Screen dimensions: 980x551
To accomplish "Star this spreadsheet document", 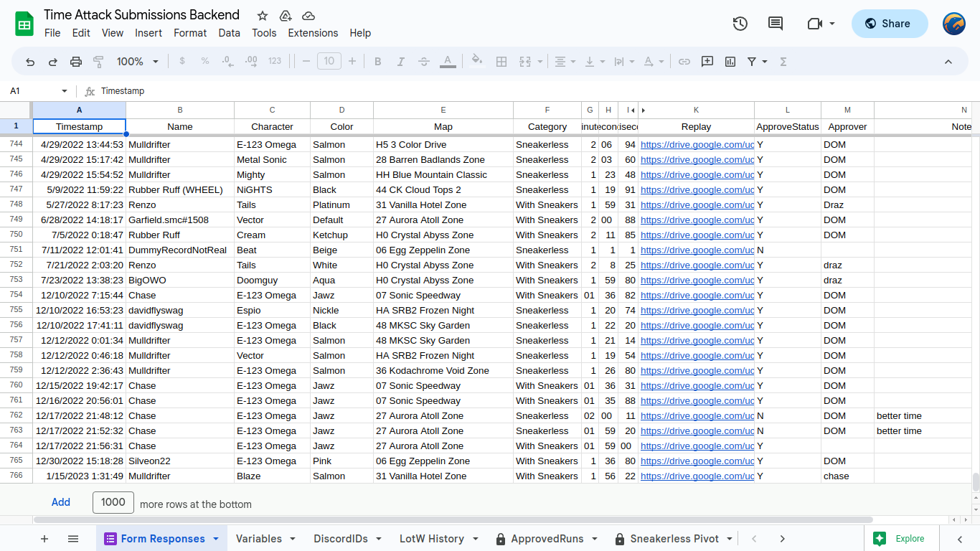I will click(263, 16).
